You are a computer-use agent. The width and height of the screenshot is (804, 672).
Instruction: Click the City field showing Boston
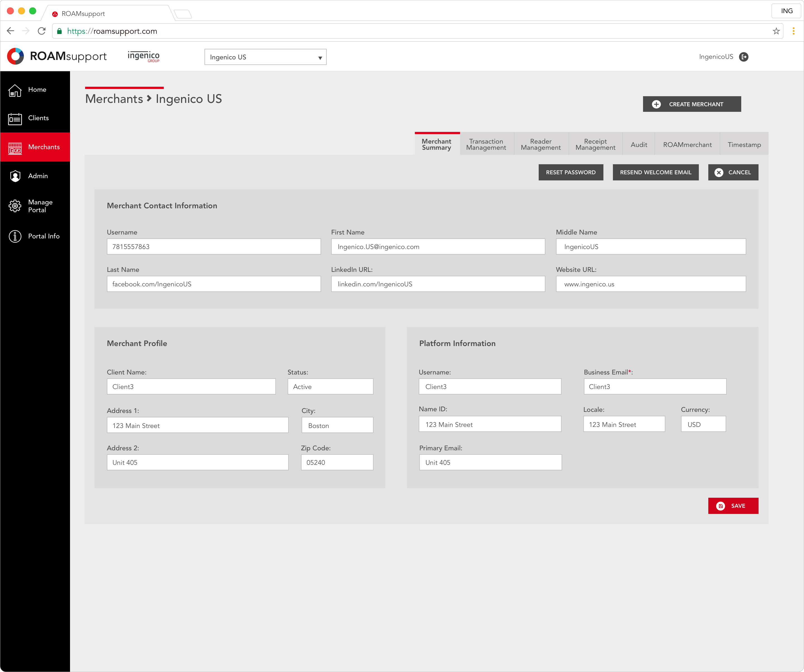point(337,426)
